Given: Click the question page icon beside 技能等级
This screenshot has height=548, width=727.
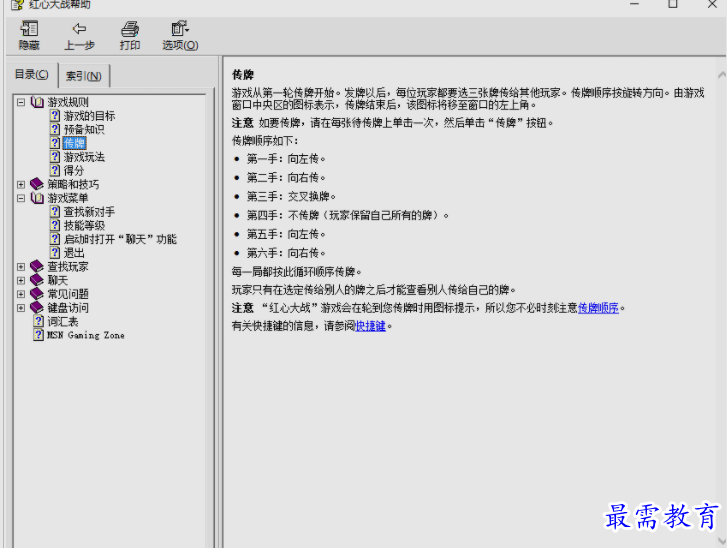Looking at the screenshot, I should (x=55, y=225).
